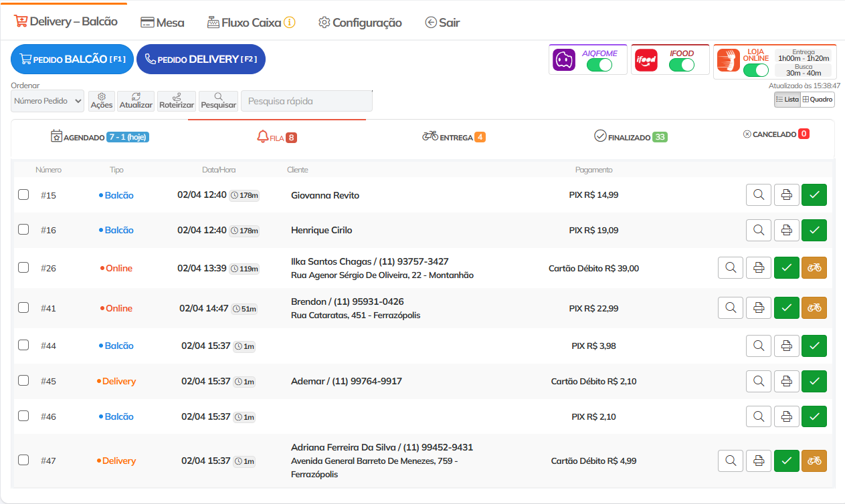Select the checkbox for order #41

click(23, 307)
